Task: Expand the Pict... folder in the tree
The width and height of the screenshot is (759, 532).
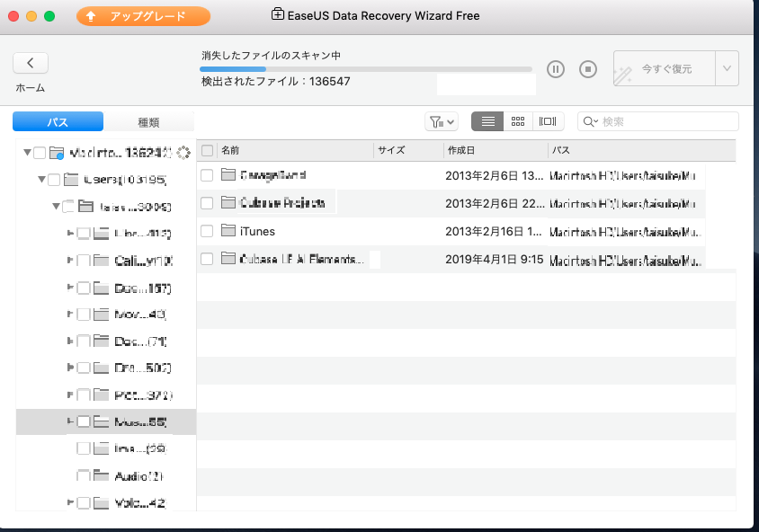Action: click(70, 395)
